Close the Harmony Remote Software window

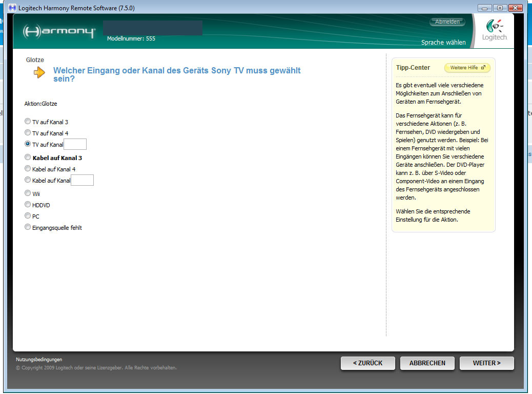click(516, 8)
